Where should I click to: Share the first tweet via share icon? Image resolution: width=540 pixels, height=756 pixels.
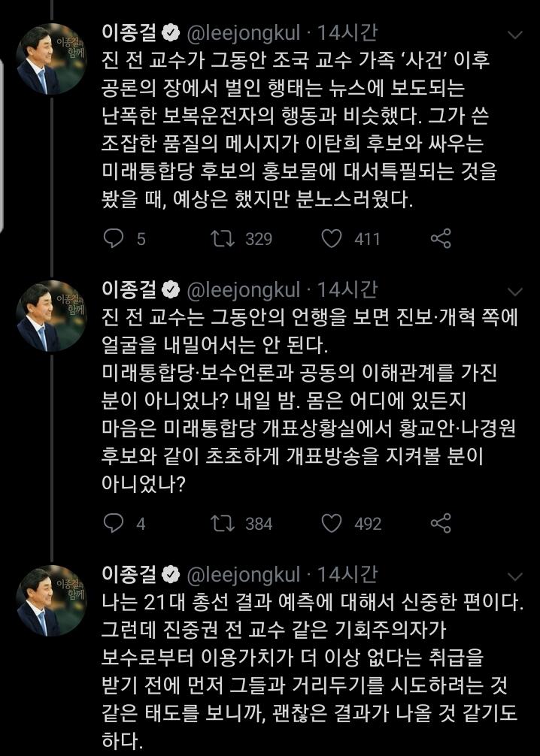coord(441,239)
